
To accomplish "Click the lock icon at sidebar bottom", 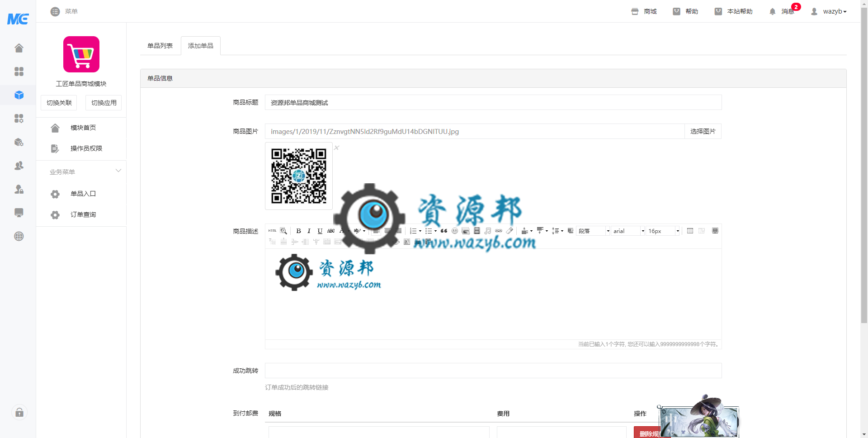I will (x=19, y=412).
